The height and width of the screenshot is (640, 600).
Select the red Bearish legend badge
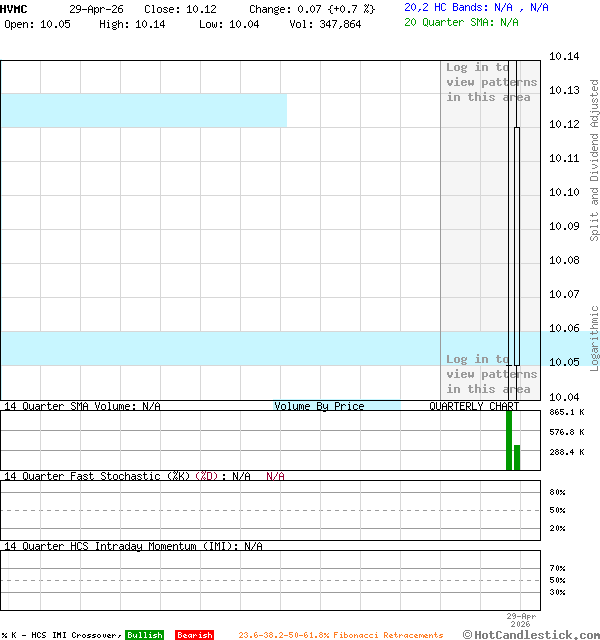194,635
